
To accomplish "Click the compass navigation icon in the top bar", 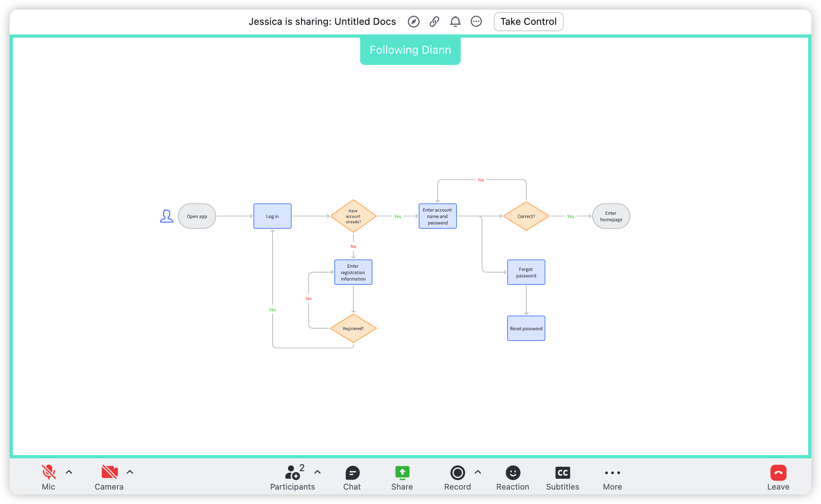I will pos(414,21).
